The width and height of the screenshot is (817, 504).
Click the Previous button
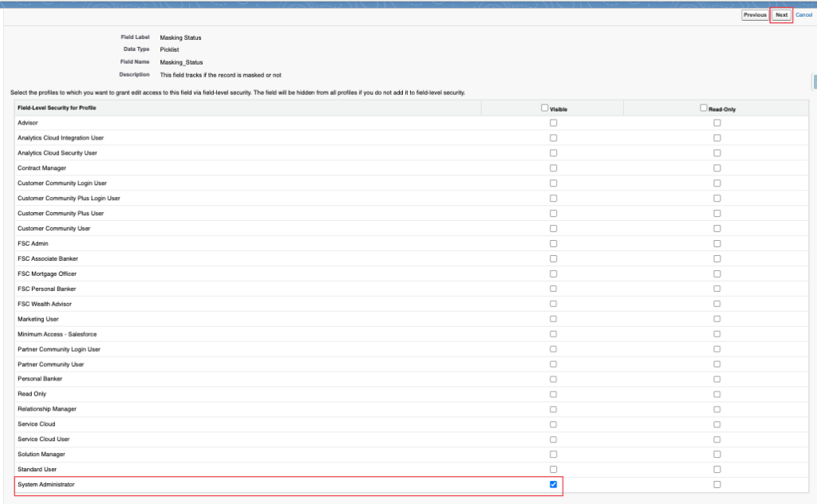pos(755,15)
